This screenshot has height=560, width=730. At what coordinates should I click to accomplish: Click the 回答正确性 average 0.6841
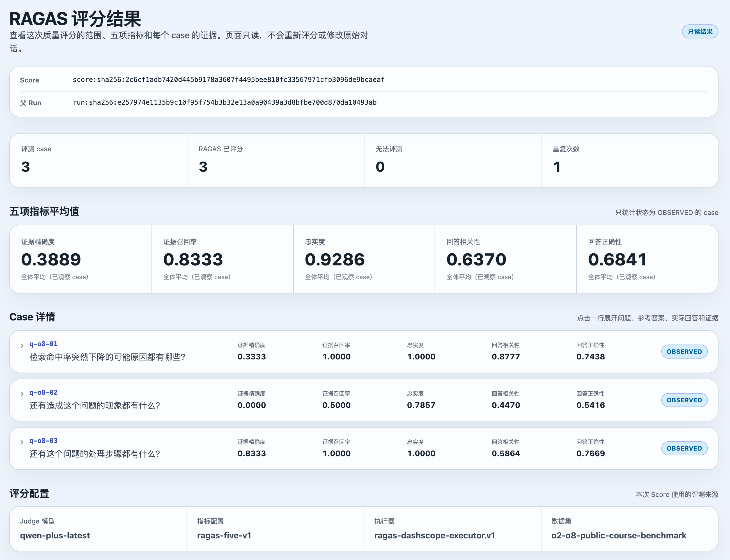pos(617,259)
